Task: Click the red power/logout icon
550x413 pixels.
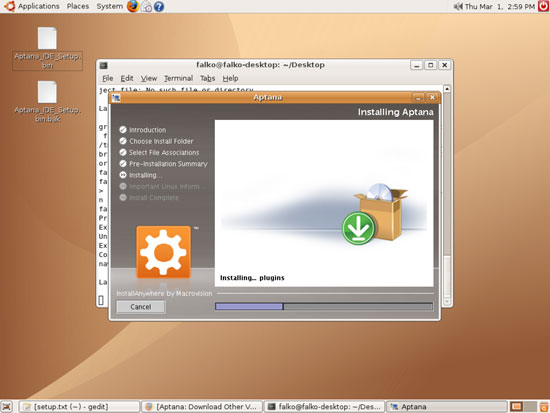Action: tap(543, 6)
